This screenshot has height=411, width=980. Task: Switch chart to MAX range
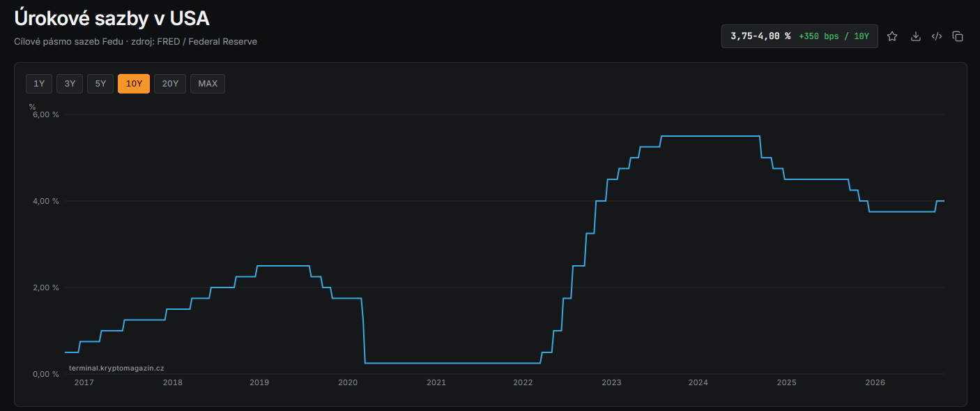point(208,84)
